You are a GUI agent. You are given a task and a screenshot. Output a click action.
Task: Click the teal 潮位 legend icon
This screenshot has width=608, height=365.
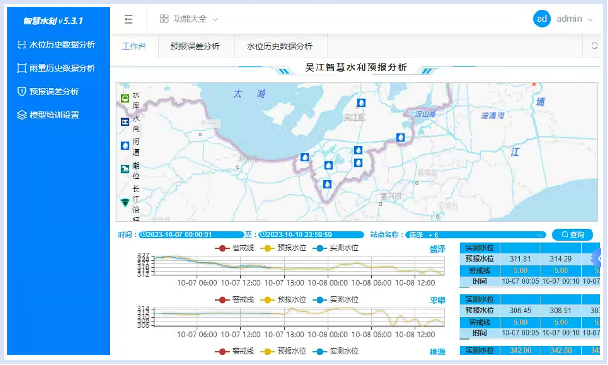coord(125,169)
